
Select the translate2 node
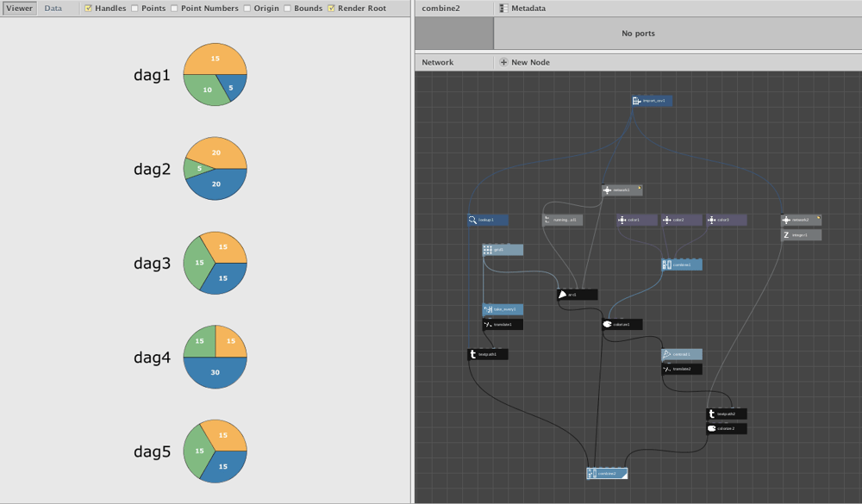(682, 370)
